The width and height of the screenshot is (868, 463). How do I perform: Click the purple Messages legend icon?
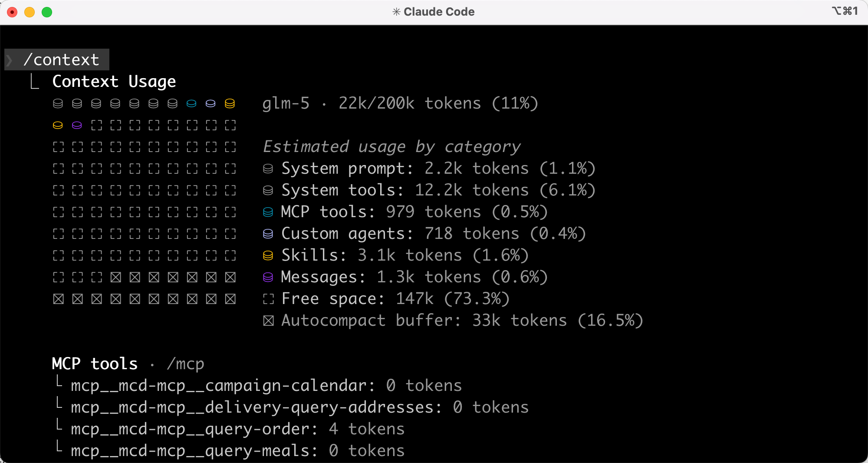(268, 277)
